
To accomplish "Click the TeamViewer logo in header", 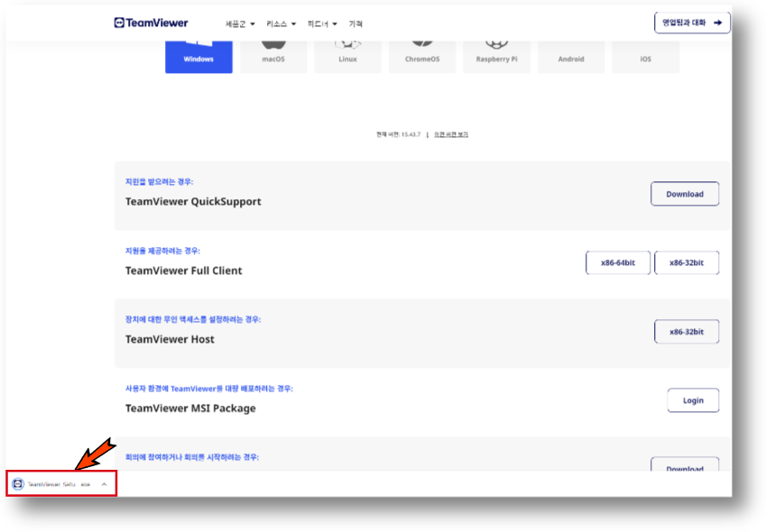I will click(151, 23).
